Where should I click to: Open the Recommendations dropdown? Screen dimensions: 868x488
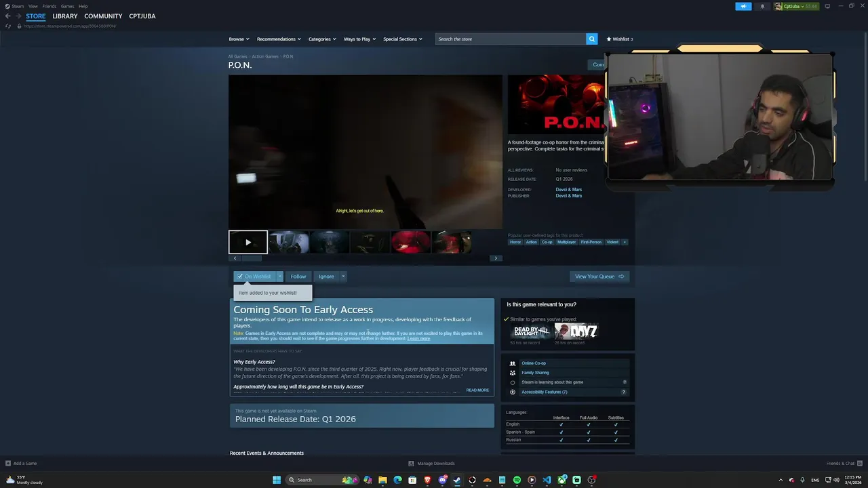click(x=279, y=39)
